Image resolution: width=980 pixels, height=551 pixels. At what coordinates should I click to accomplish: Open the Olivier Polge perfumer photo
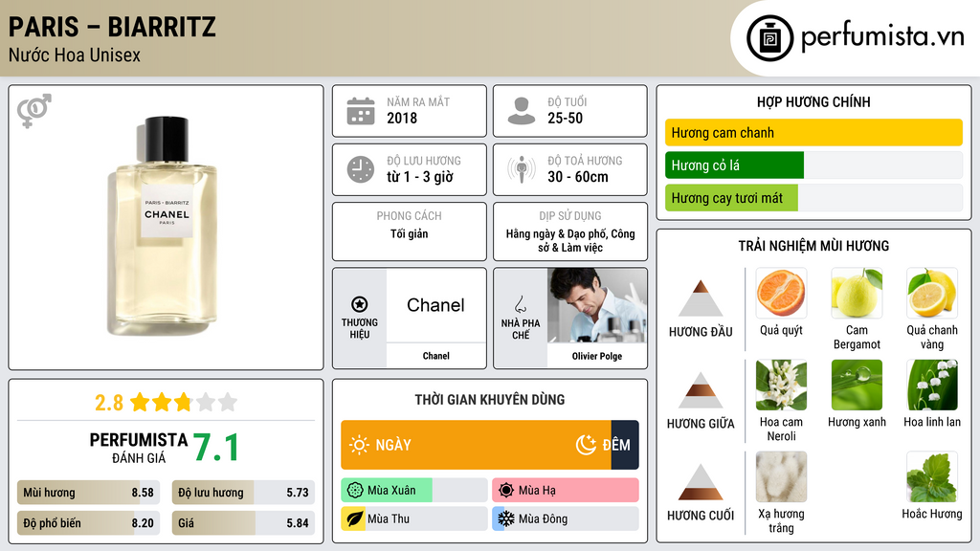click(597, 305)
